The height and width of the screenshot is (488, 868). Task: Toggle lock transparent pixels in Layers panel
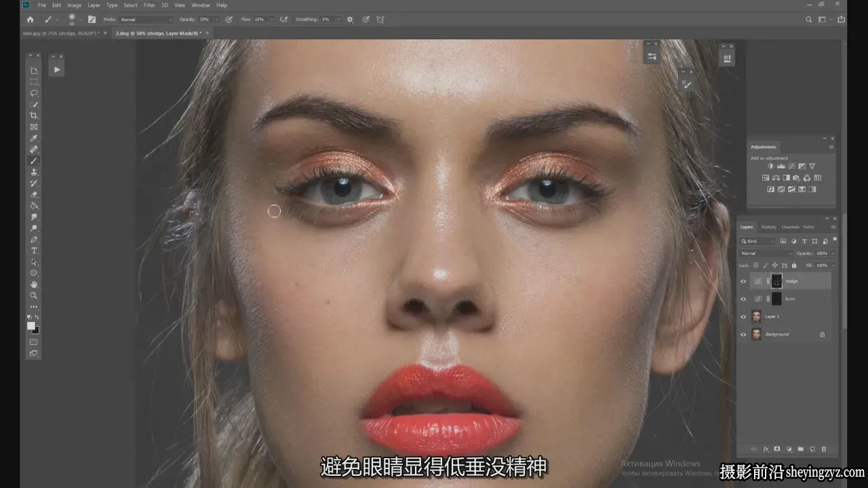[x=756, y=265]
